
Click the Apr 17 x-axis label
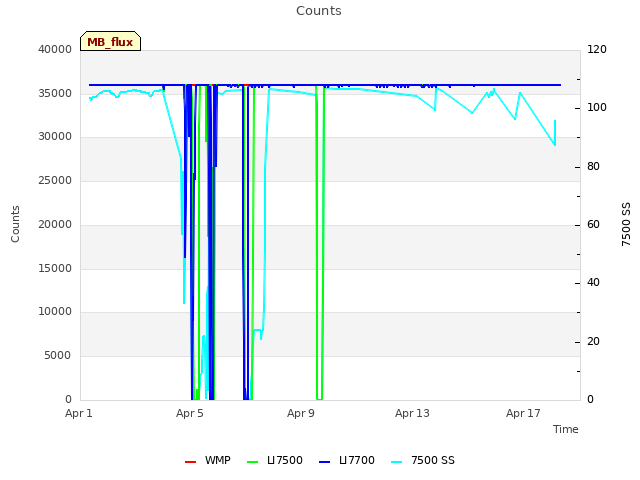coord(523,413)
